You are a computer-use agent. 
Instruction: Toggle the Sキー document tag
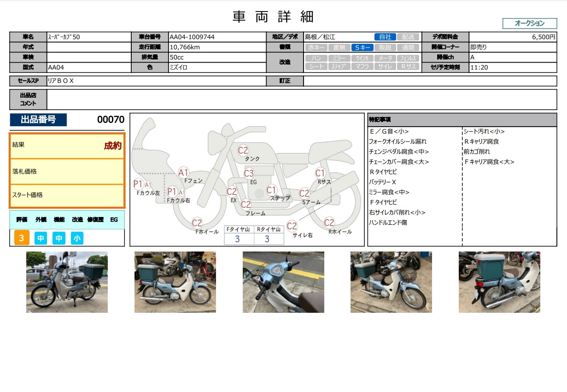click(362, 47)
